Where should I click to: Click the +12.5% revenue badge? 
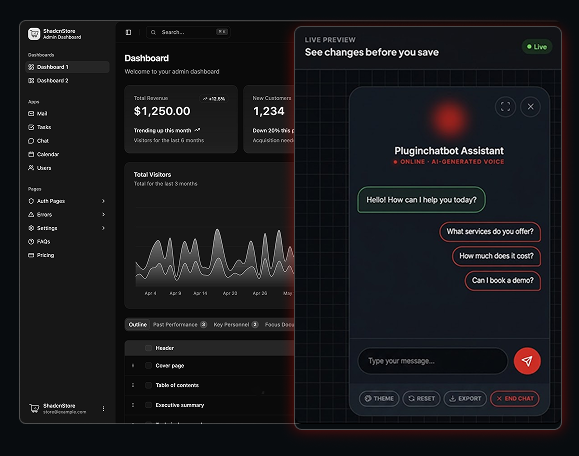pos(214,99)
